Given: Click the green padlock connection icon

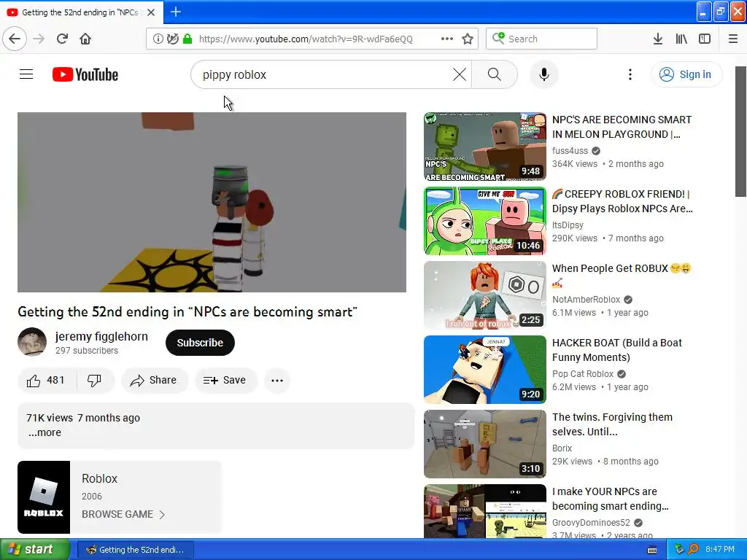Looking at the screenshot, I should coord(187,39).
